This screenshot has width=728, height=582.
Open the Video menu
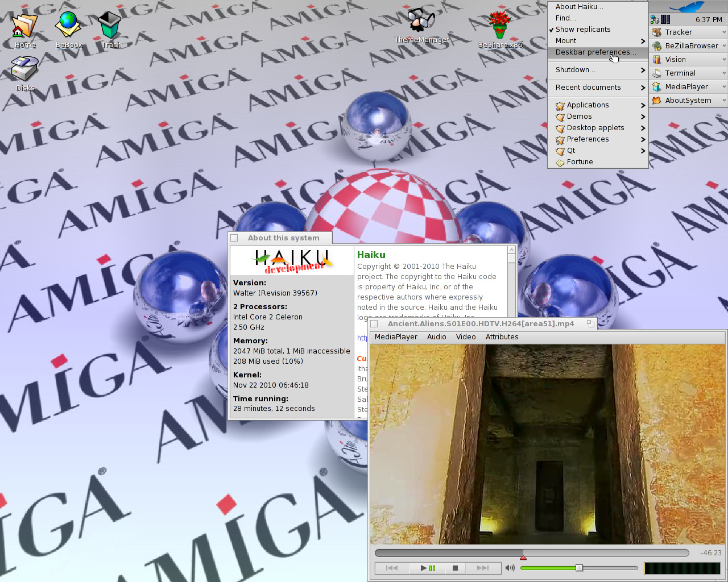pyautogui.click(x=466, y=337)
